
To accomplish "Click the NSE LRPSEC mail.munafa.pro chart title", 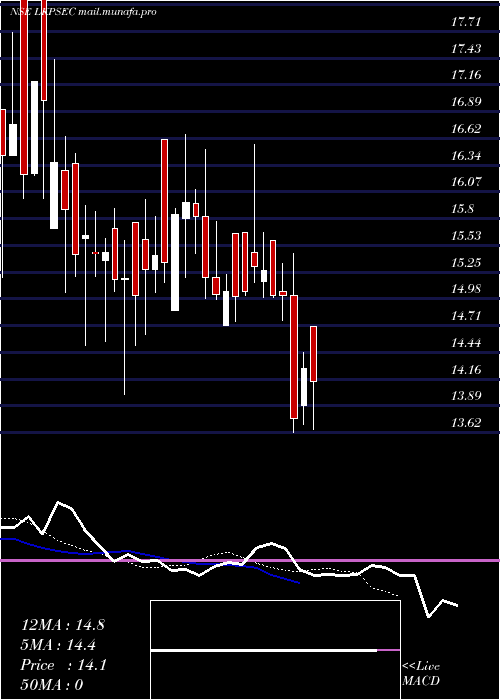I will [83, 12].
